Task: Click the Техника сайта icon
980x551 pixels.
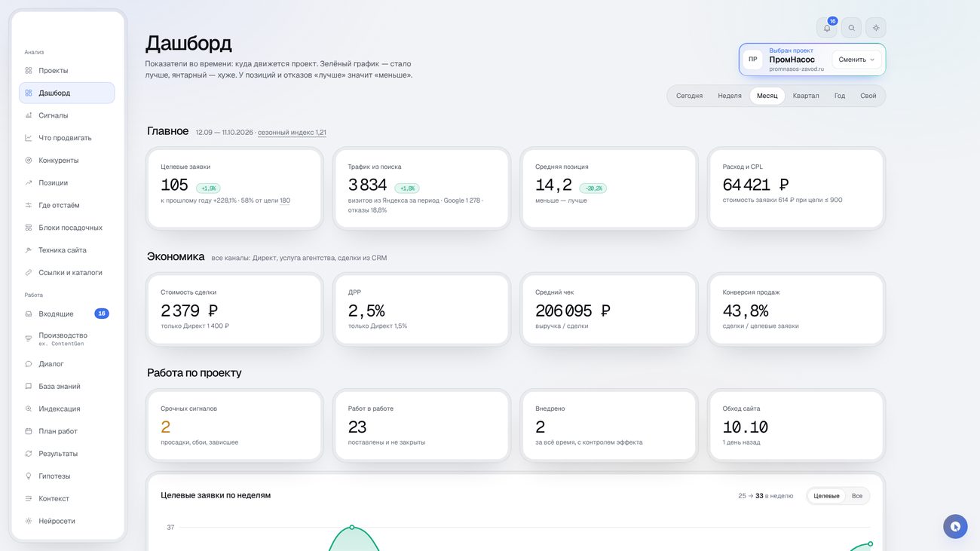Action: (29, 250)
